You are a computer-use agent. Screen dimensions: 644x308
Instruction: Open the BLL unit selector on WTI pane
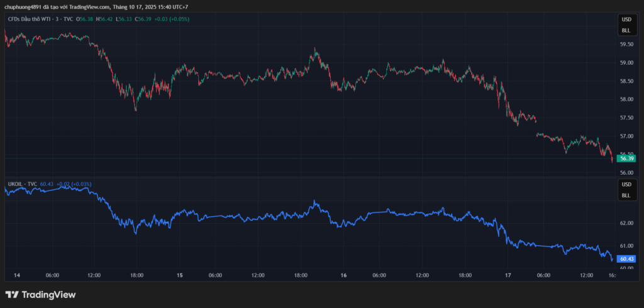(626, 30)
